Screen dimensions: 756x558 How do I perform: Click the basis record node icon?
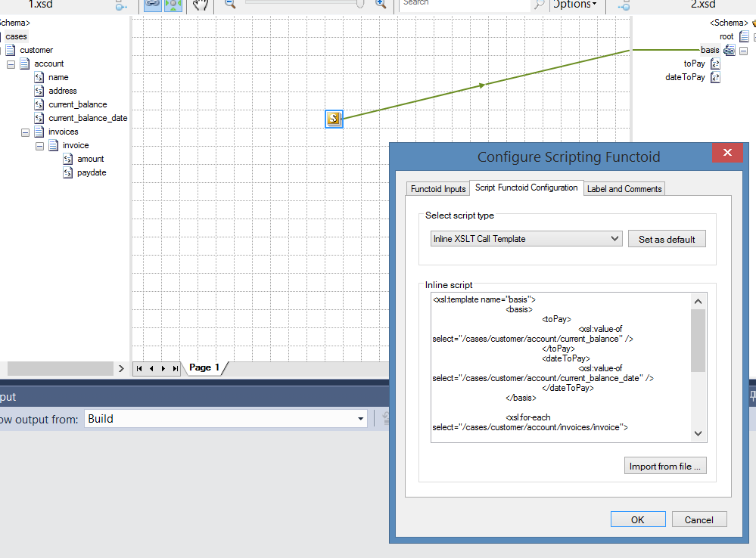tap(729, 51)
